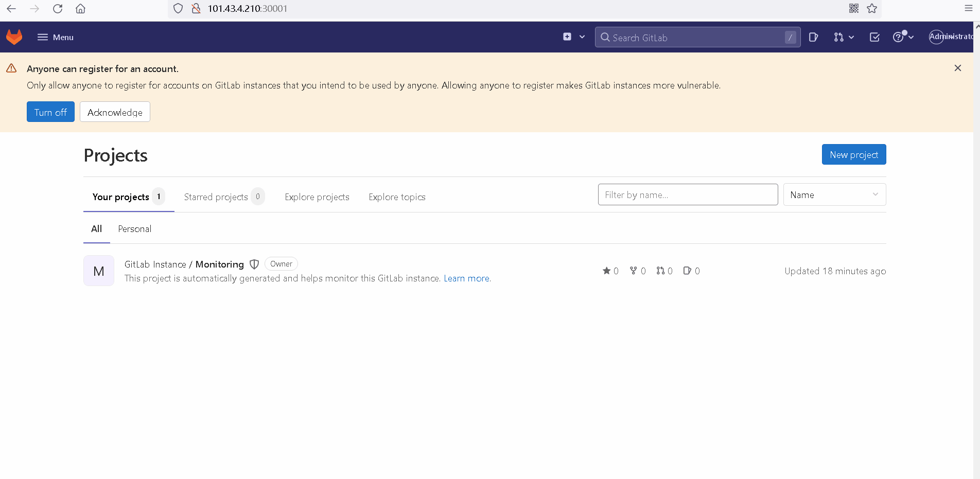Click the GitLab fox logo
The height and width of the screenshot is (479, 980).
coord(14,37)
